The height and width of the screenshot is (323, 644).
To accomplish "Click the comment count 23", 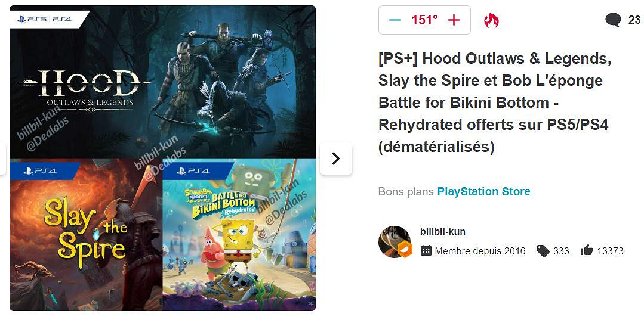I will [634, 20].
